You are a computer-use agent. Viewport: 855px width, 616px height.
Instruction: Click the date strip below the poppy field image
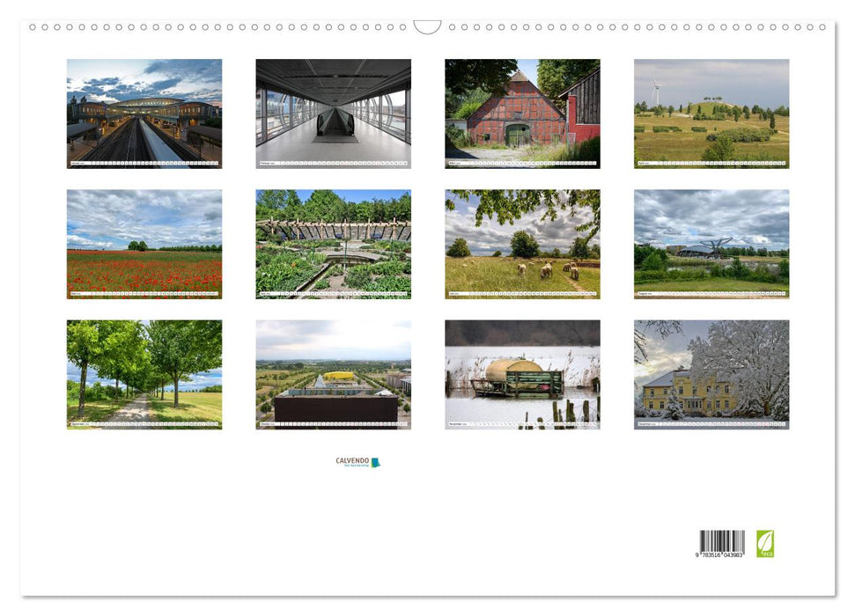145,292
